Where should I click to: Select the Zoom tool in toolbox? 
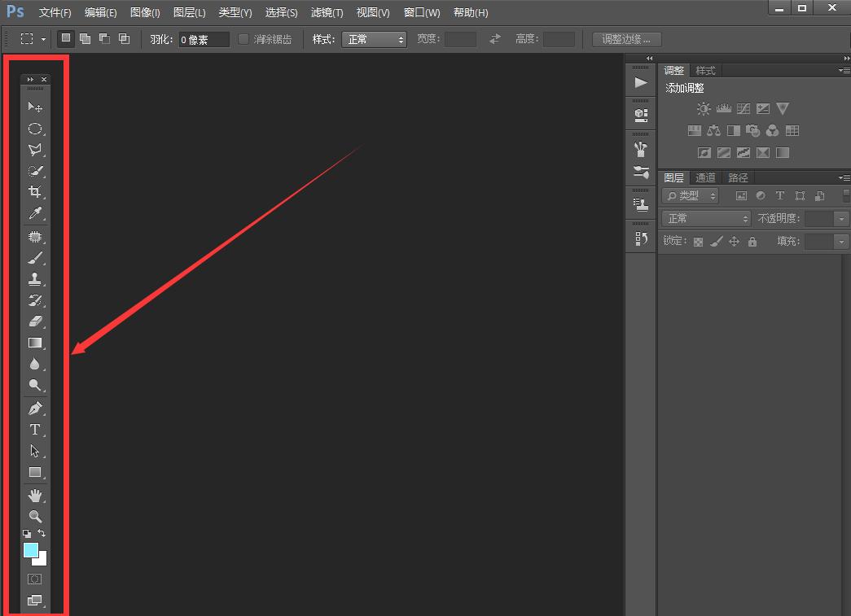point(35,517)
